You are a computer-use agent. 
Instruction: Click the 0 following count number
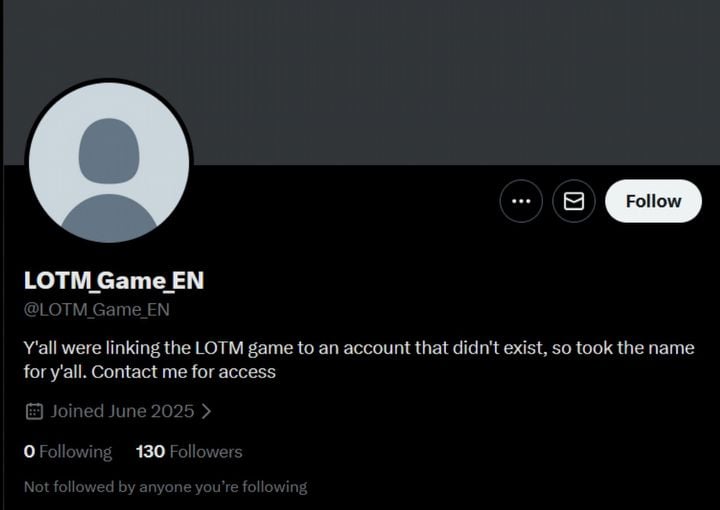[29, 452]
